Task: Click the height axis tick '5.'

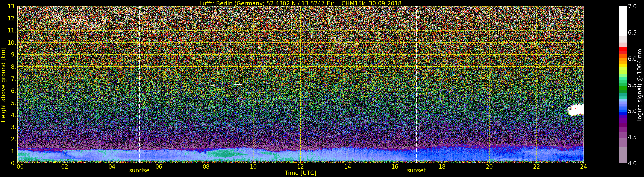Action: point(14,103)
